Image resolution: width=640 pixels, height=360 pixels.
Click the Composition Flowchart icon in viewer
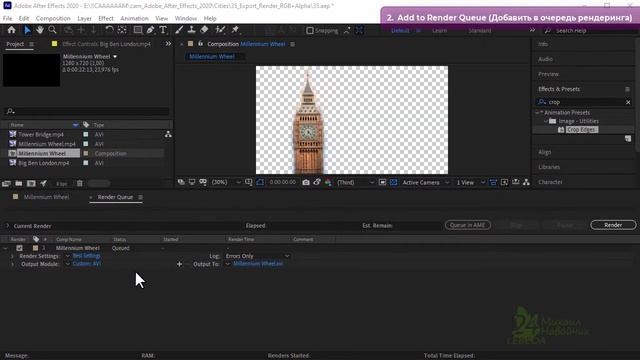tap(526, 182)
